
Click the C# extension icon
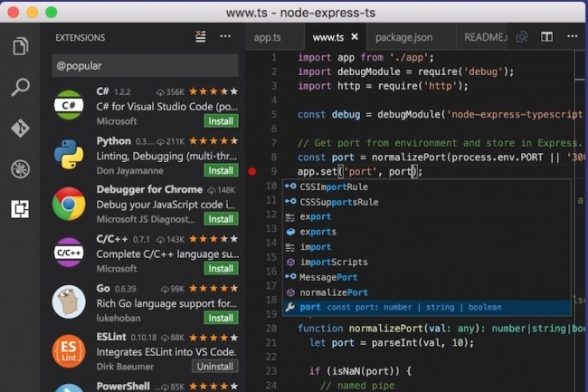tap(69, 106)
